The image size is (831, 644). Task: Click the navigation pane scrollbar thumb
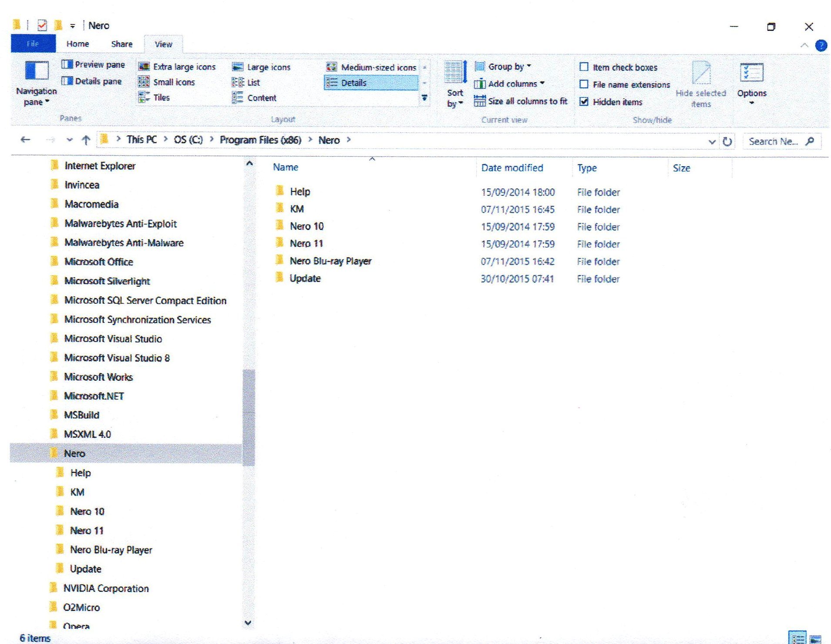(x=249, y=418)
